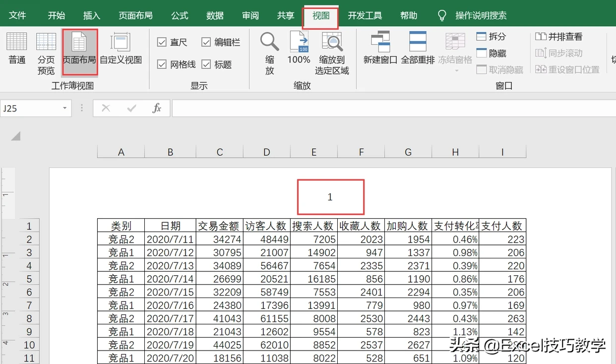
Task: Select the 收藏人数 header cell
Action: click(x=361, y=226)
